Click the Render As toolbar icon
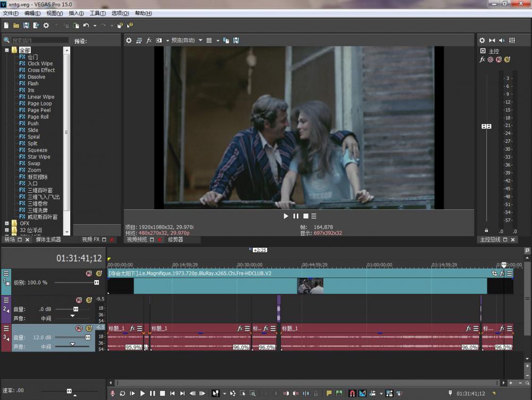 [x=36, y=26]
